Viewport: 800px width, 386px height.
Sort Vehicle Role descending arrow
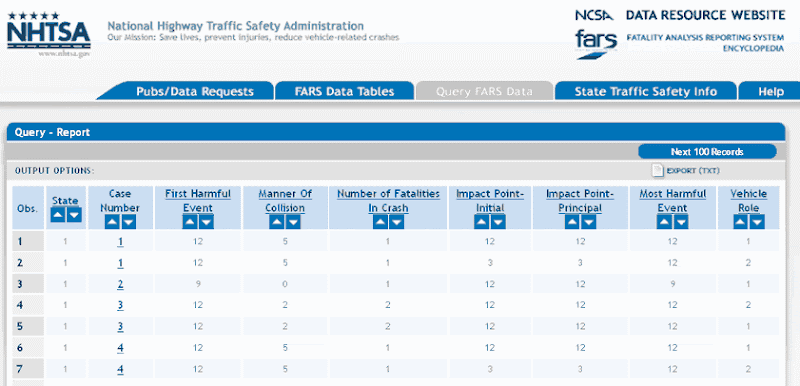[757, 222]
